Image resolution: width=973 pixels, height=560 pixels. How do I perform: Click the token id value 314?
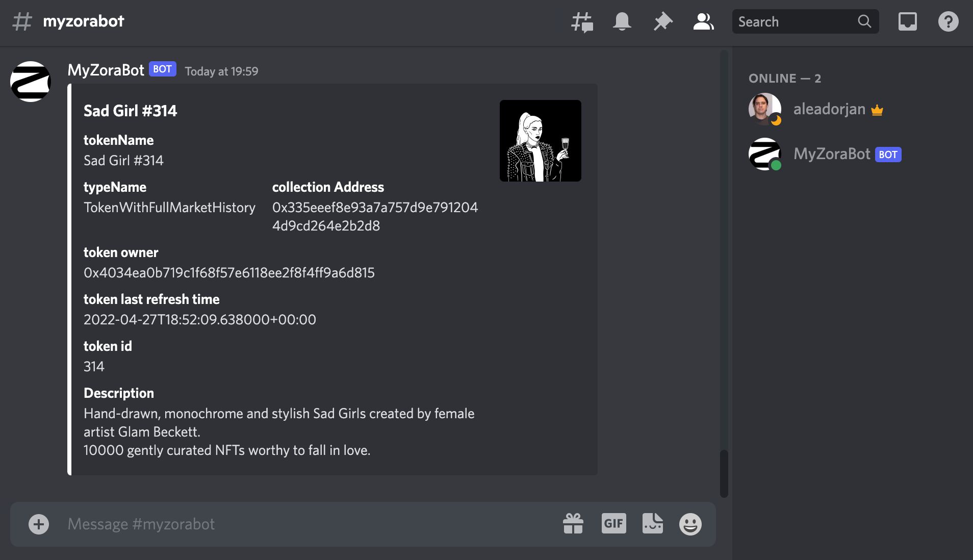(x=94, y=366)
